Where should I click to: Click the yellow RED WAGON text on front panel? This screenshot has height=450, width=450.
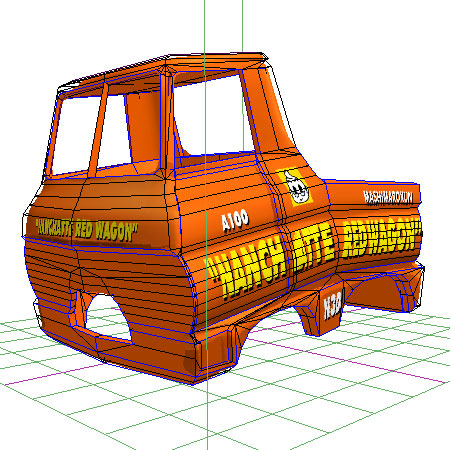pos(106,231)
